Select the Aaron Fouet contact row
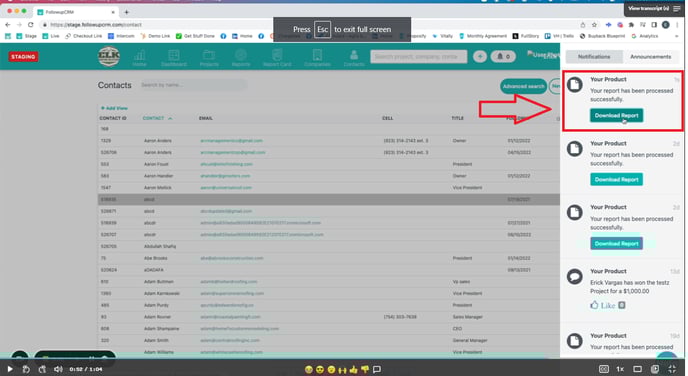 (329, 164)
